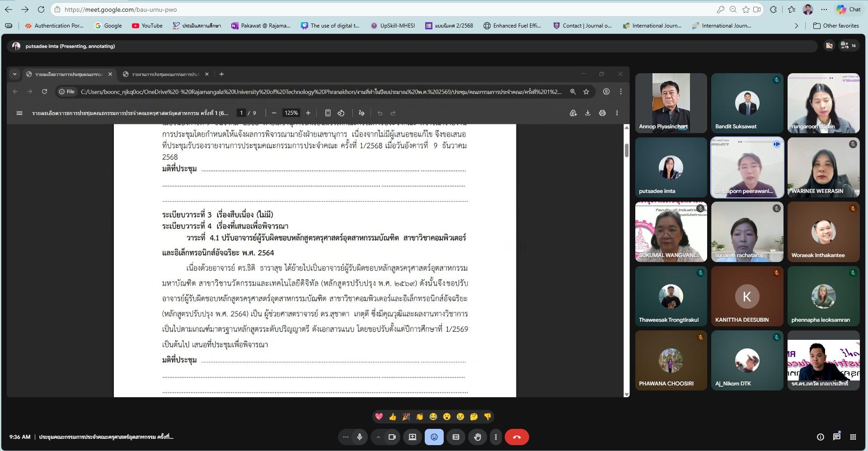868x451 pixels.
Task: Open the Other favorites folder
Action: (x=836, y=26)
